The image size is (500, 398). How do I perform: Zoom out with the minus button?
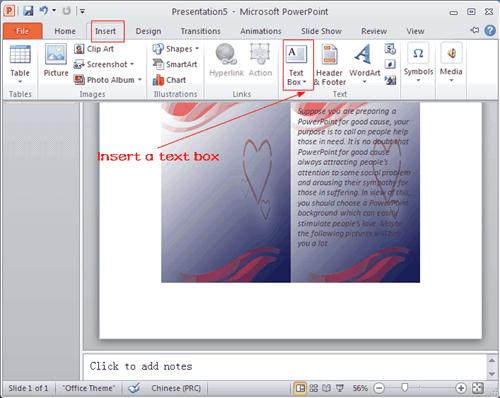pos(379,388)
